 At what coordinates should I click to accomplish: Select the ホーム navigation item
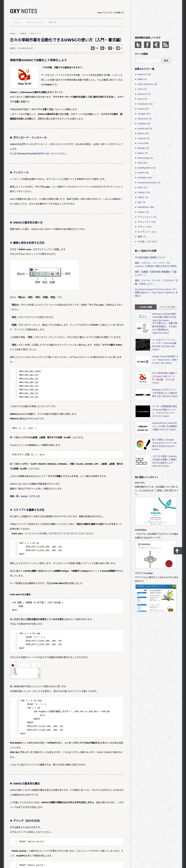17,22
